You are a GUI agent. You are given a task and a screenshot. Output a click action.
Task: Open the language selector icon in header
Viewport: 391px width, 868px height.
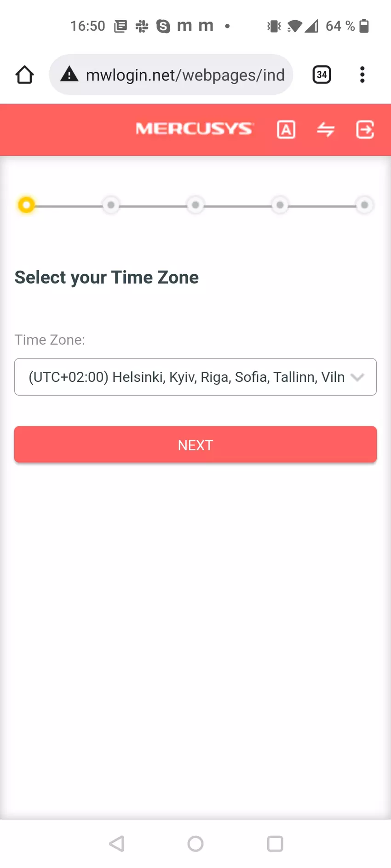click(286, 130)
